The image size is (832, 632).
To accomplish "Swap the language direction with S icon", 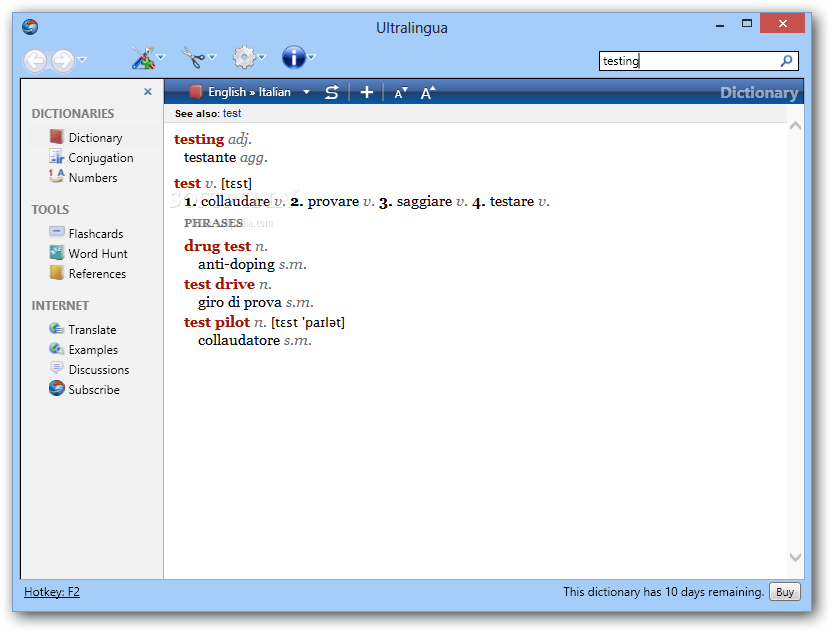I will coord(332,92).
